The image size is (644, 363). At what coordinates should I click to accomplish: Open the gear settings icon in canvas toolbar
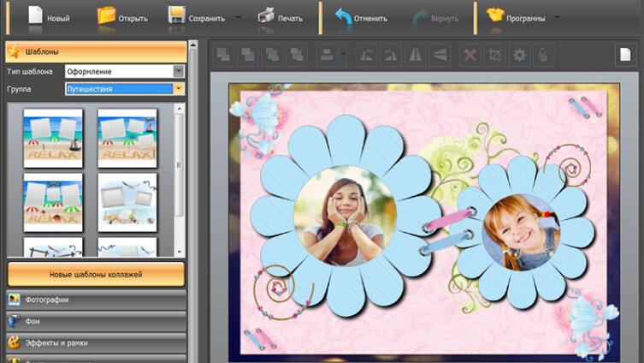[x=519, y=56]
